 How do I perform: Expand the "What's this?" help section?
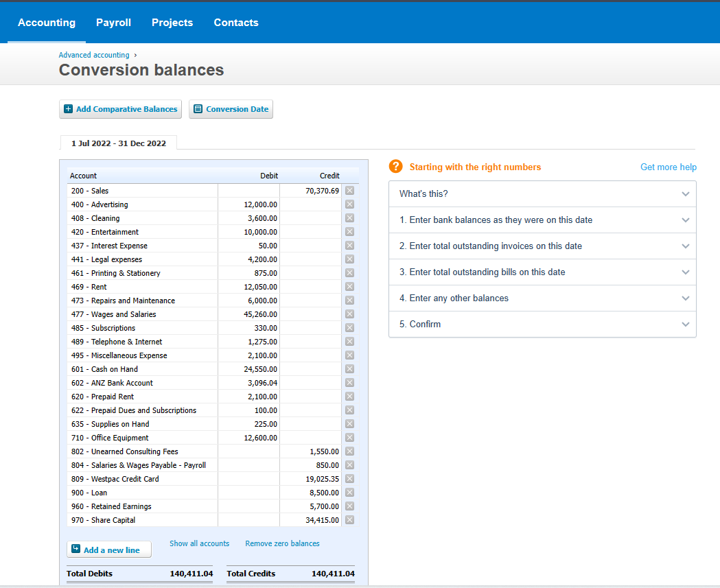(542, 193)
